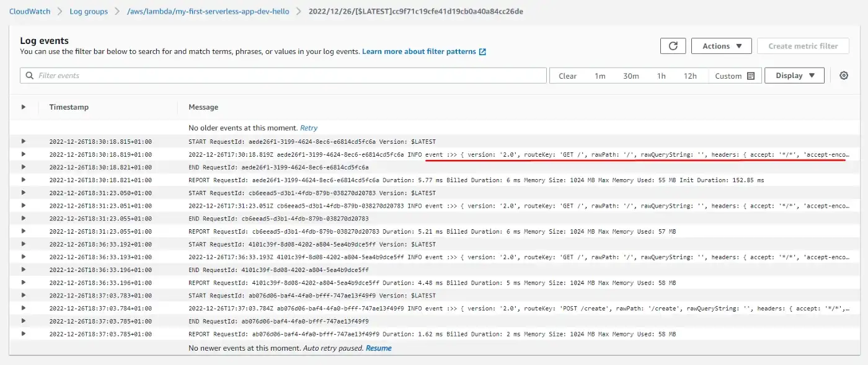
Task: Choose the 12h time range option
Action: (x=689, y=76)
